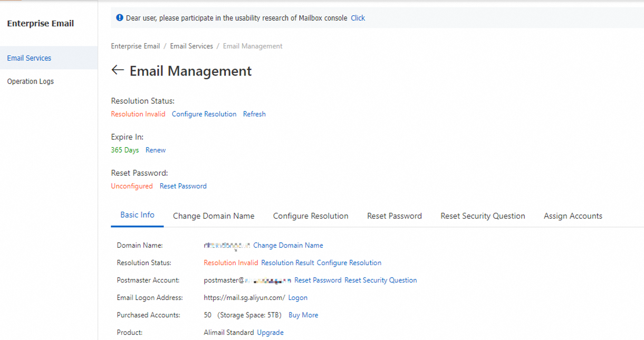This screenshot has width=644, height=340.
Task: Click Reset Security Question in Postmaster row
Action: [381, 280]
